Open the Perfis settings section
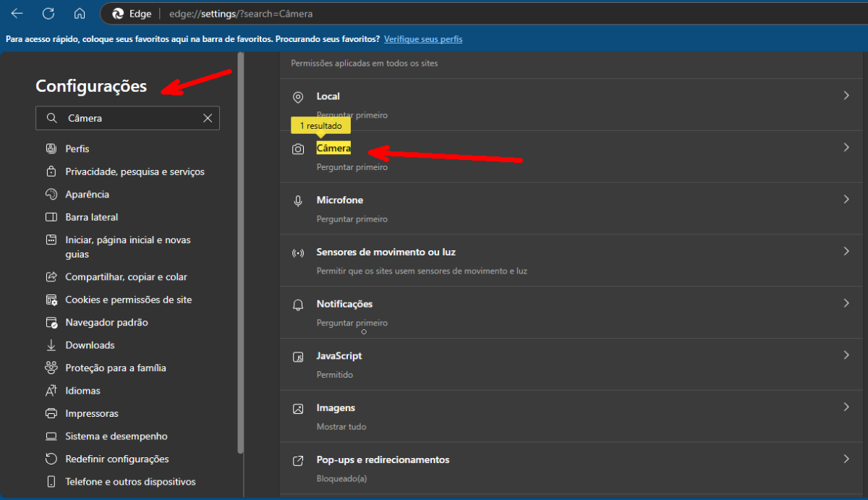The height and width of the screenshot is (500, 868). (x=77, y=148)
